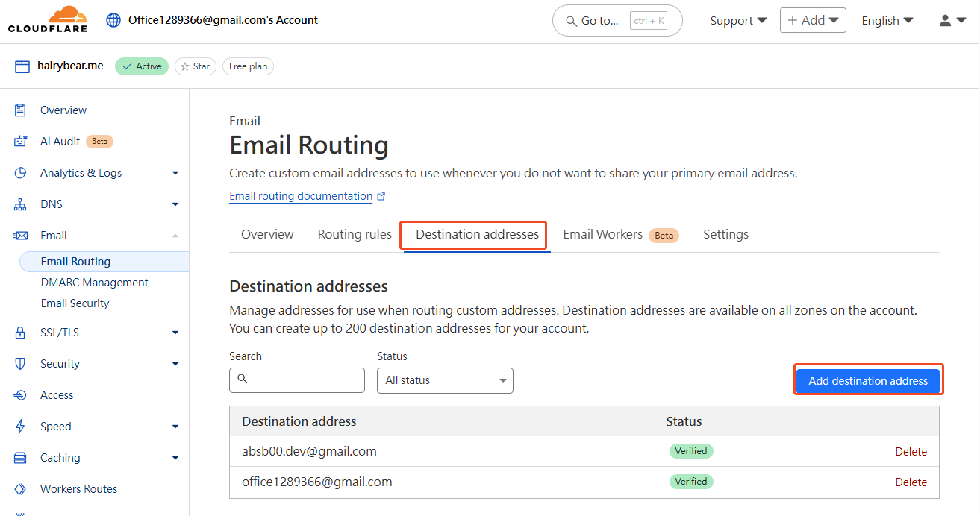Click the Caching drive icon

[21, 458]
